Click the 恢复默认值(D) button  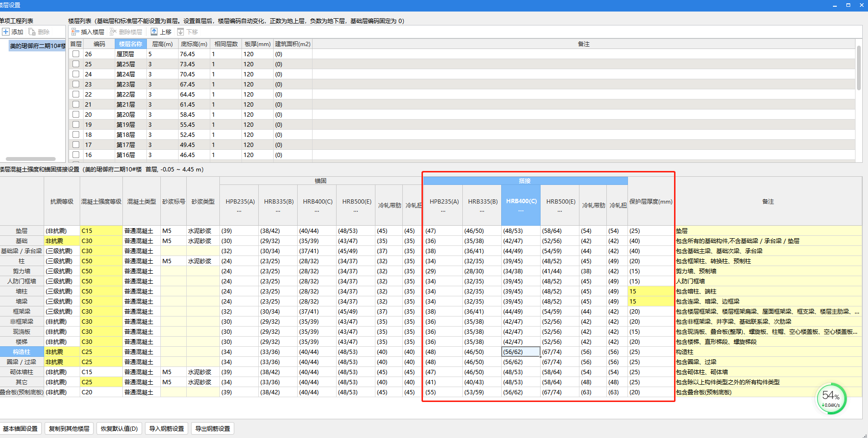click(x=119, y=428)
